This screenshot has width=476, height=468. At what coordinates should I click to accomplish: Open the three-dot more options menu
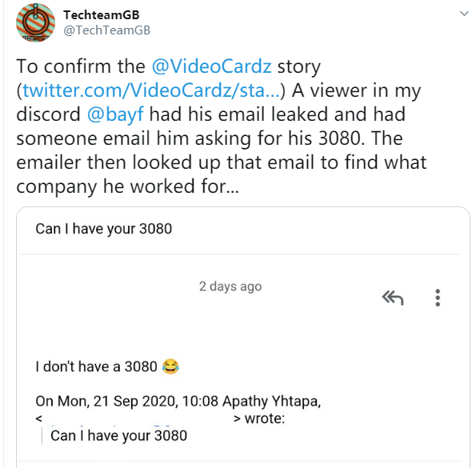(438, 298)
